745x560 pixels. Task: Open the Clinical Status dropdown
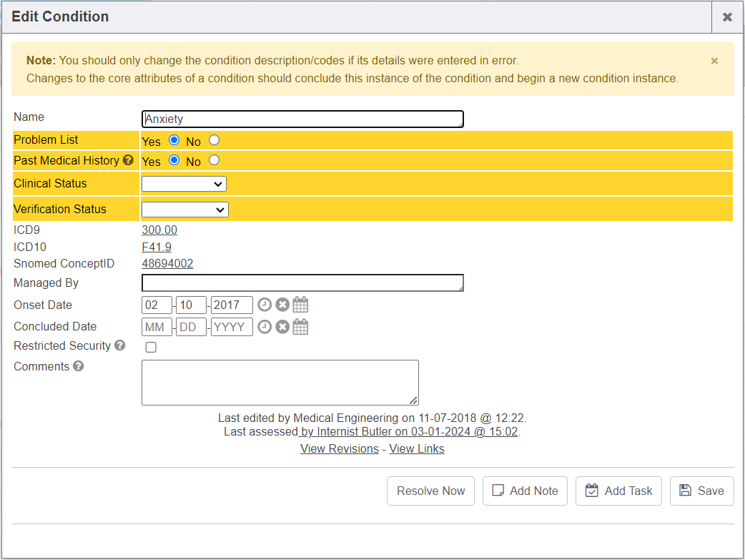[x=184, y=184]
